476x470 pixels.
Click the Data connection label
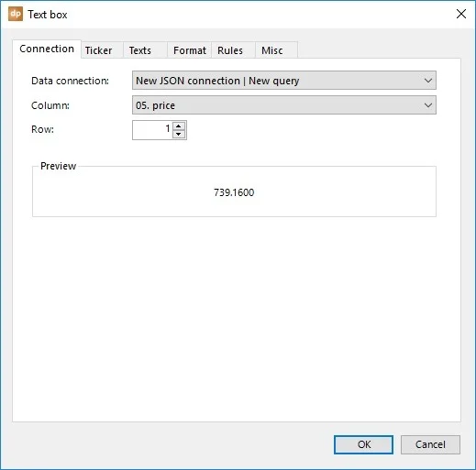pos(70,81)
